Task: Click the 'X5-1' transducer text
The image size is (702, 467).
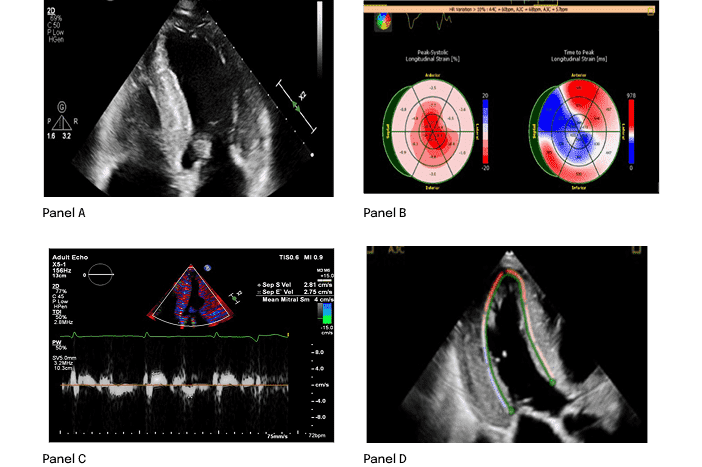Action: point(59,264)
